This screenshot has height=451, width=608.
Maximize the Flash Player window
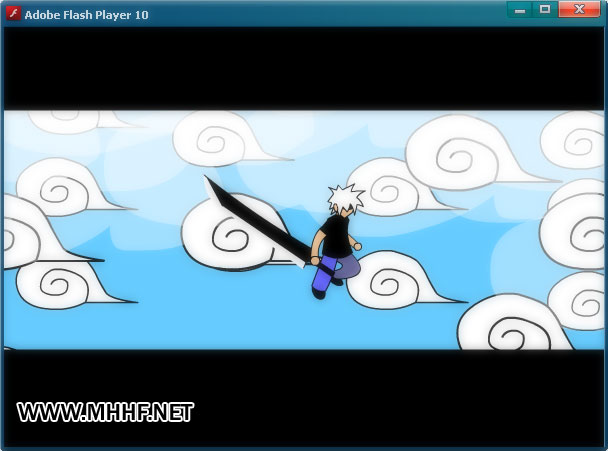(545, 10)
